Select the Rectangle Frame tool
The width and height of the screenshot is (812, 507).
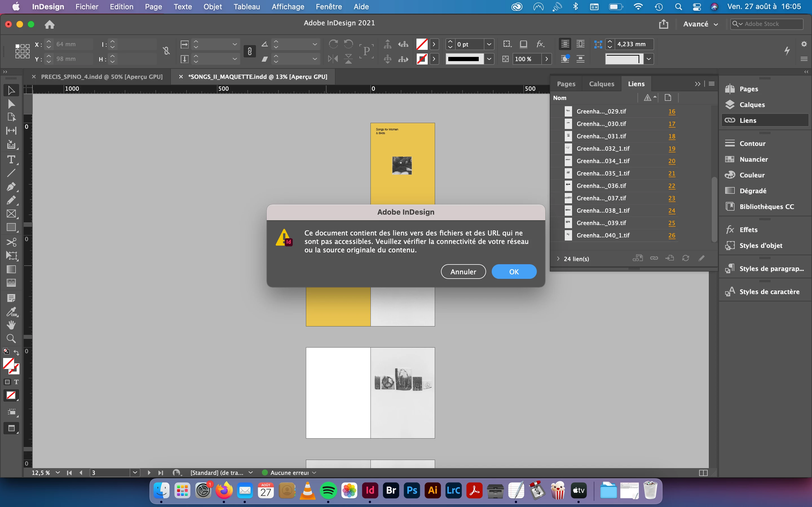click(x=11, y=214)
